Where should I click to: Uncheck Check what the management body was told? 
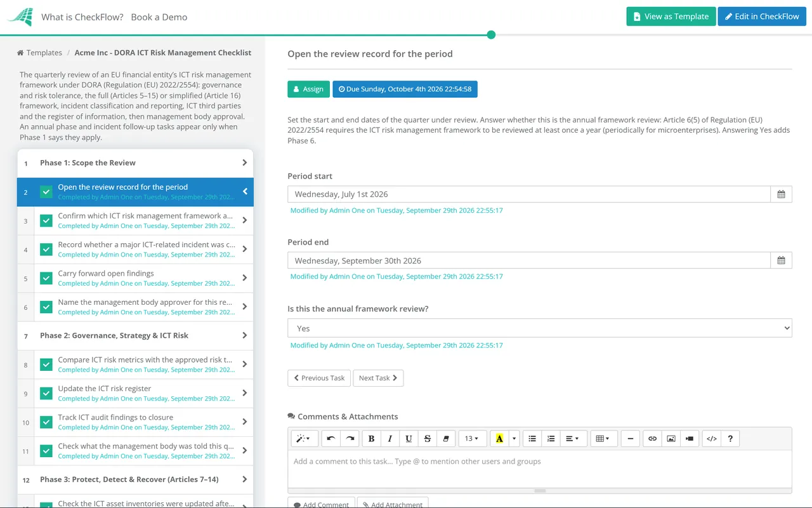tap(46, 451)
